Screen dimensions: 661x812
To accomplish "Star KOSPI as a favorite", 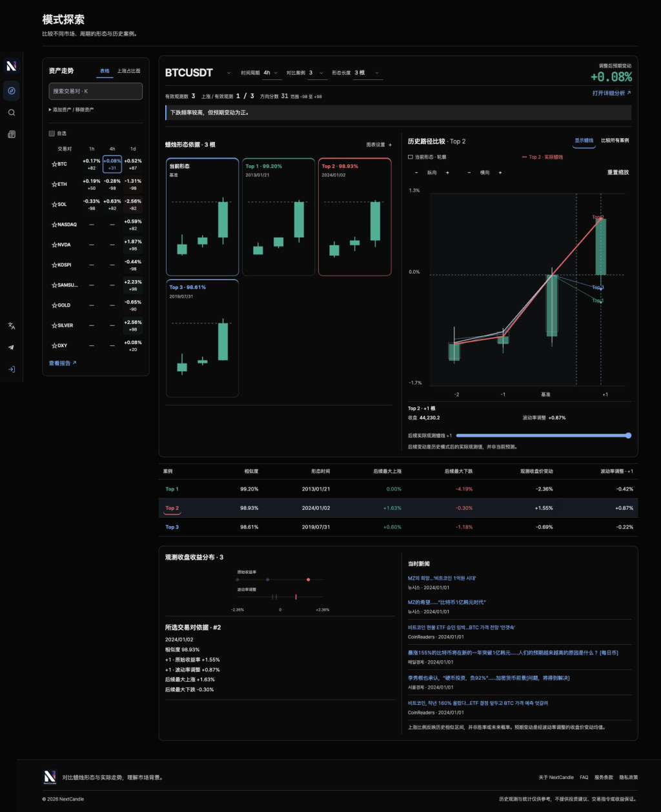I will coord(54,265).
